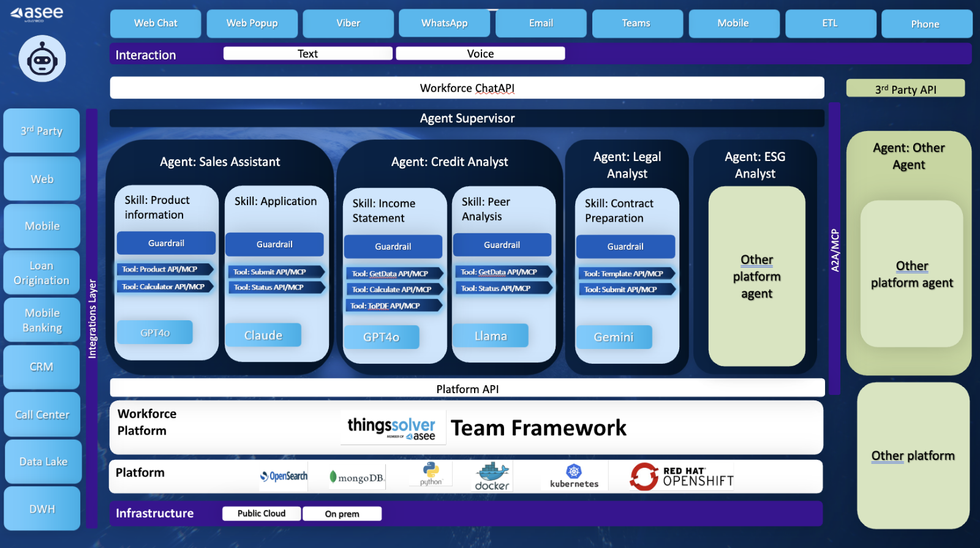Click the robot chatbot icon

tap(42, 59)
